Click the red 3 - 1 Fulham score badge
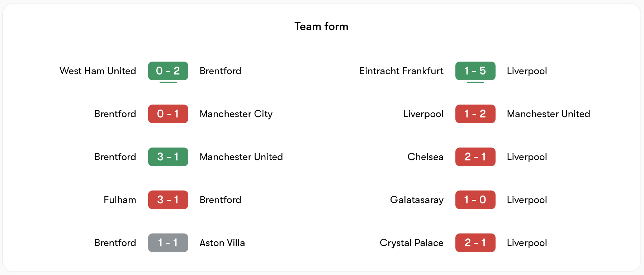The height and width of the screenshot is (275, 644). [x=168, y=200]
